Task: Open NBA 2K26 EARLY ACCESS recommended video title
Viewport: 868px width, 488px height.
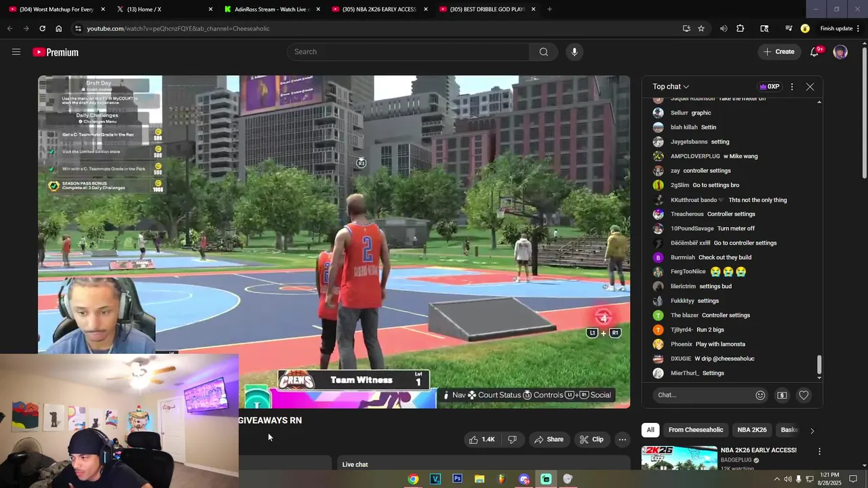Action: pyautogui.click(x=758, y=450)
